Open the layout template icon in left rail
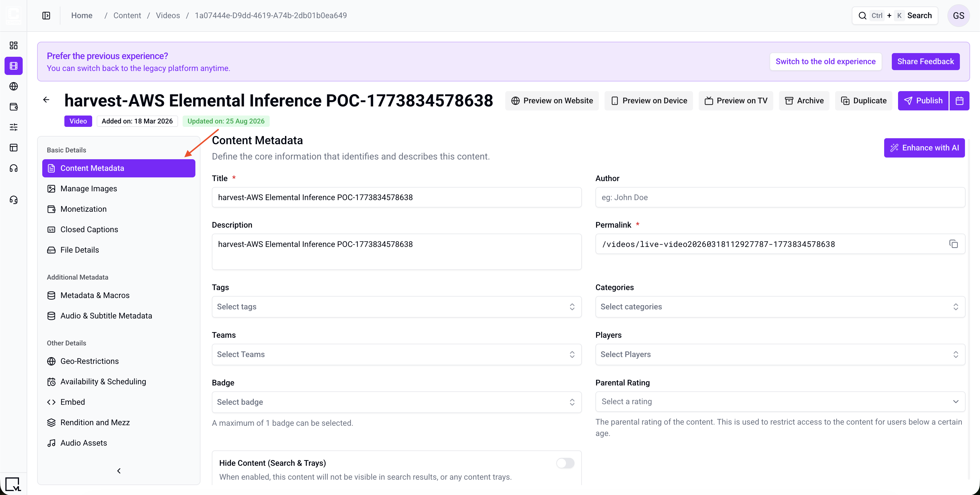The image size is (980, 495). [14, 148]
